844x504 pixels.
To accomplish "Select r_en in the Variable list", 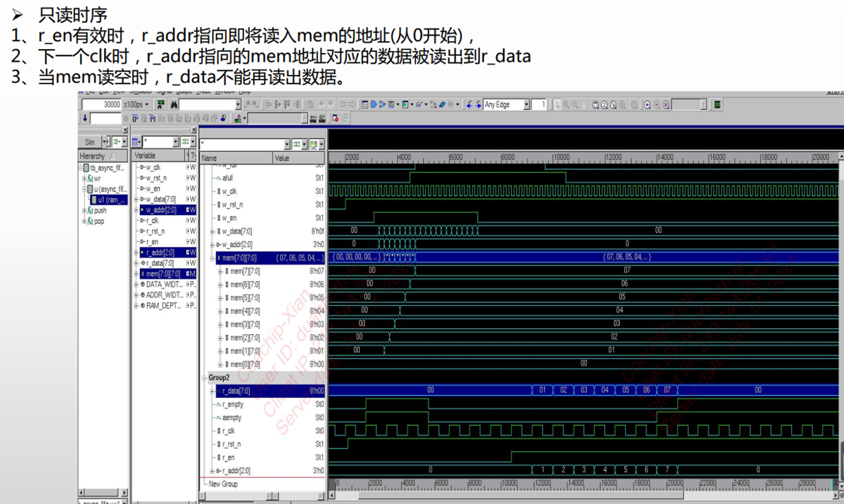I will (x=152, y=242).
